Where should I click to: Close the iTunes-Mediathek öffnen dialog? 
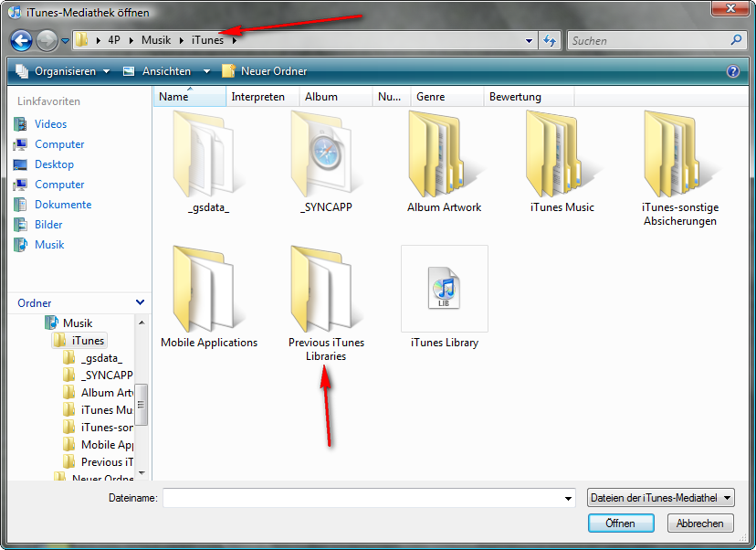point(731,8)
